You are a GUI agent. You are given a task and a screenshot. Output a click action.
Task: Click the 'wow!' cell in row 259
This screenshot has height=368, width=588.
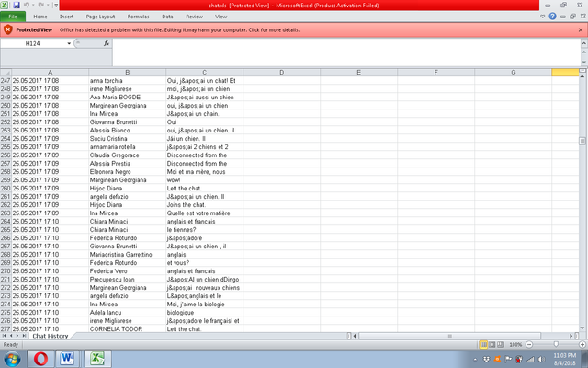tap(204, 180)
